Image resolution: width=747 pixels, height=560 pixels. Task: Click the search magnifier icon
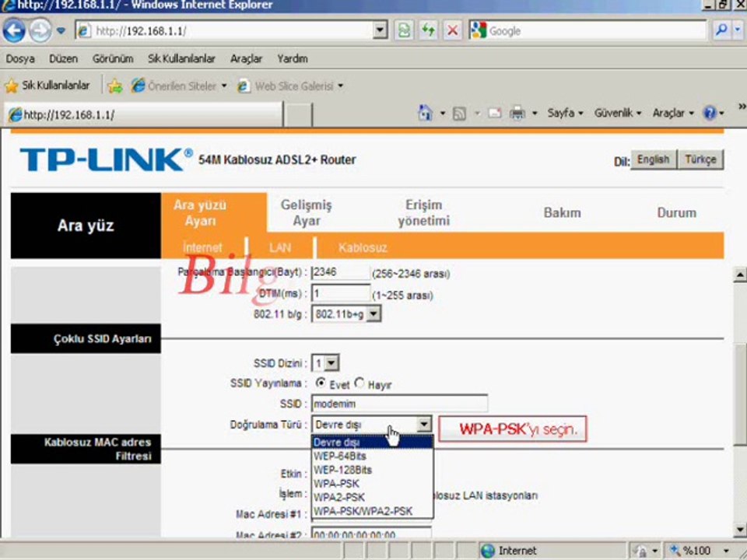[x=721, y=30]
